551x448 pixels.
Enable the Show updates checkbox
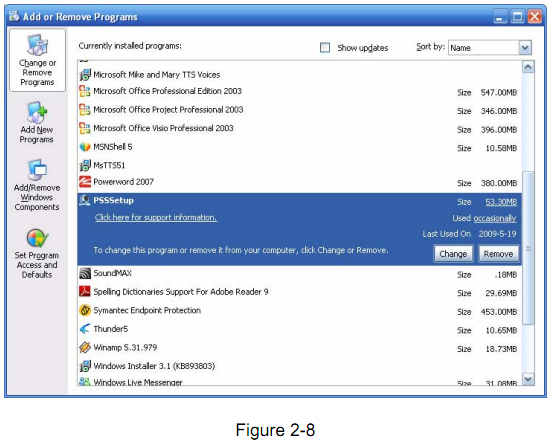325,47
